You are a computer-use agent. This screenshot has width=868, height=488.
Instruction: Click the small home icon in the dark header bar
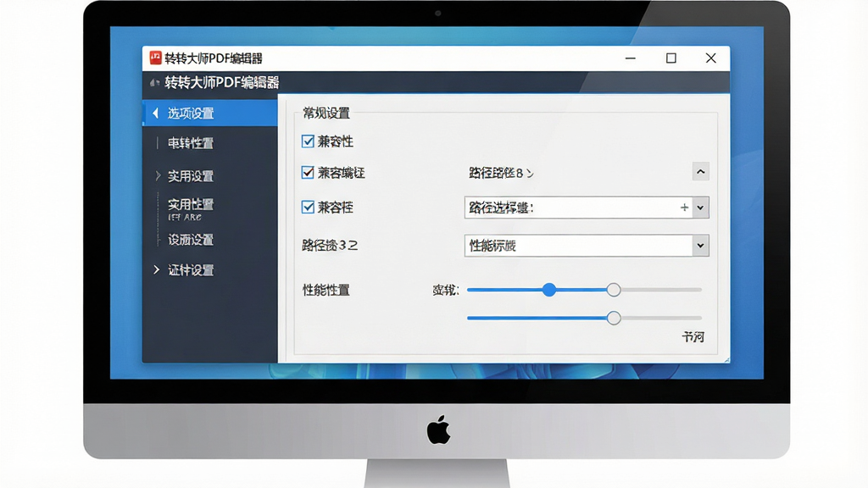tap(154, 83)
